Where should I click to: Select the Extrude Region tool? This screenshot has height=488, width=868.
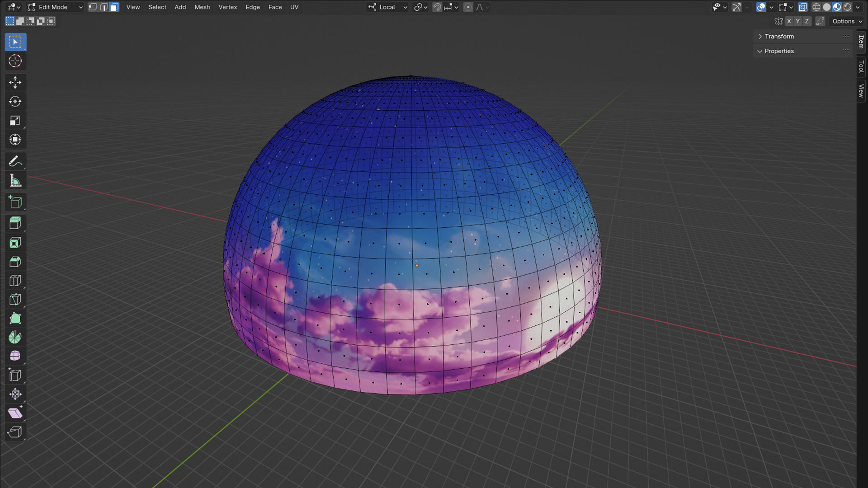(x=15, y=223)
